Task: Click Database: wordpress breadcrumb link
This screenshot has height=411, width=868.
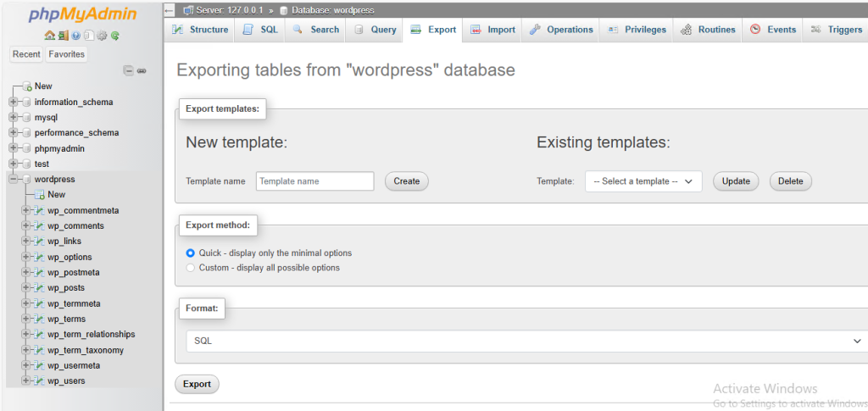Action: pos(332,10)
